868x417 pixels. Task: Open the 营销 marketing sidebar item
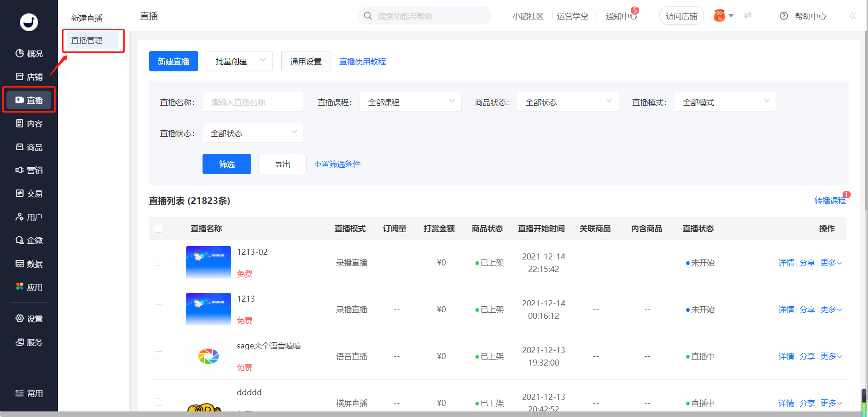coord(29,171)
